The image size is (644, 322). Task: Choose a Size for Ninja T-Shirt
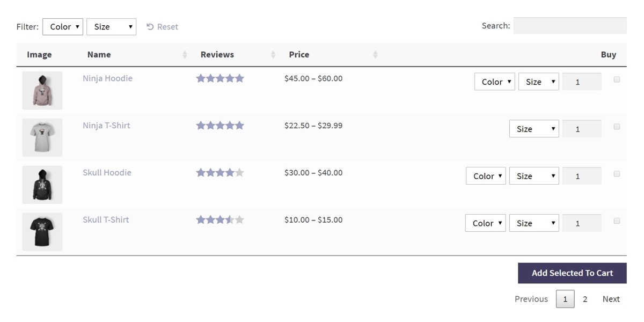pos(533,129)
